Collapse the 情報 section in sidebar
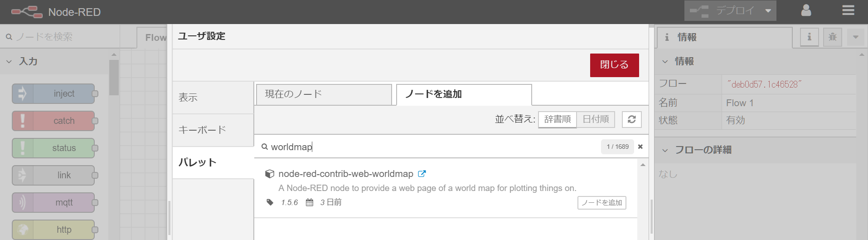 (x=665, y=62)
